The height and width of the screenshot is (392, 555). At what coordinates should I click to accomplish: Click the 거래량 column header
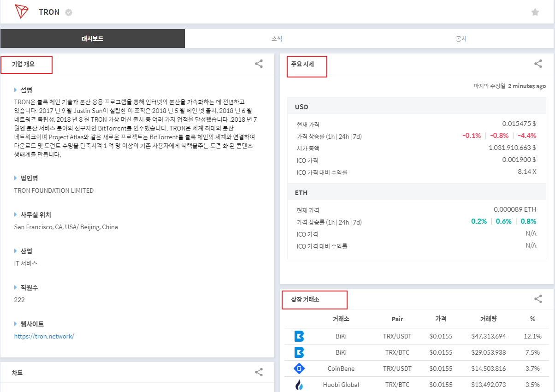click(x=488, y=319)
